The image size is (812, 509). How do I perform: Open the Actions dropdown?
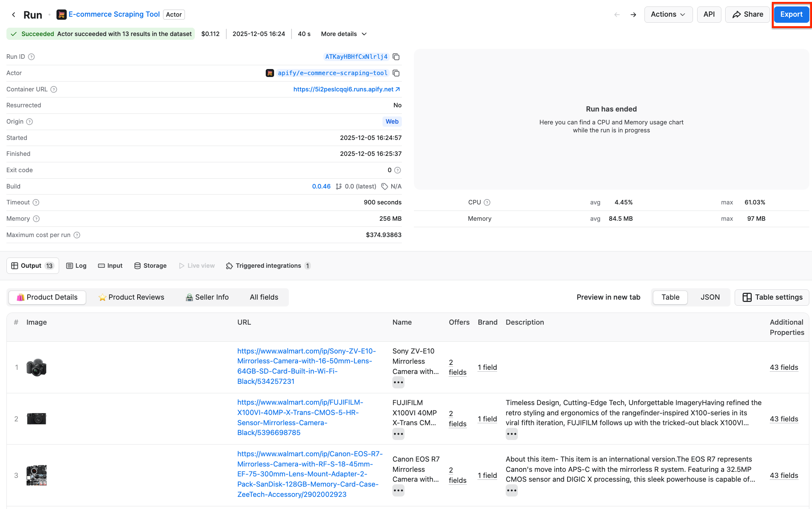668,14
